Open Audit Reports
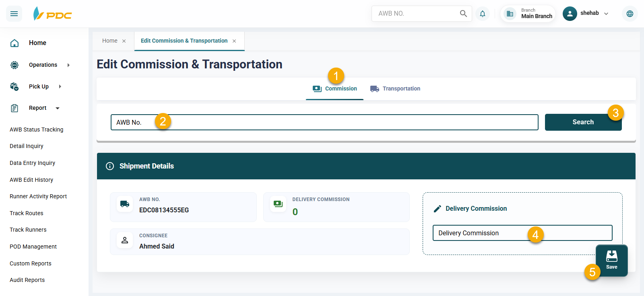The width and height of the screenshot is (644, 296). point(27,280)
